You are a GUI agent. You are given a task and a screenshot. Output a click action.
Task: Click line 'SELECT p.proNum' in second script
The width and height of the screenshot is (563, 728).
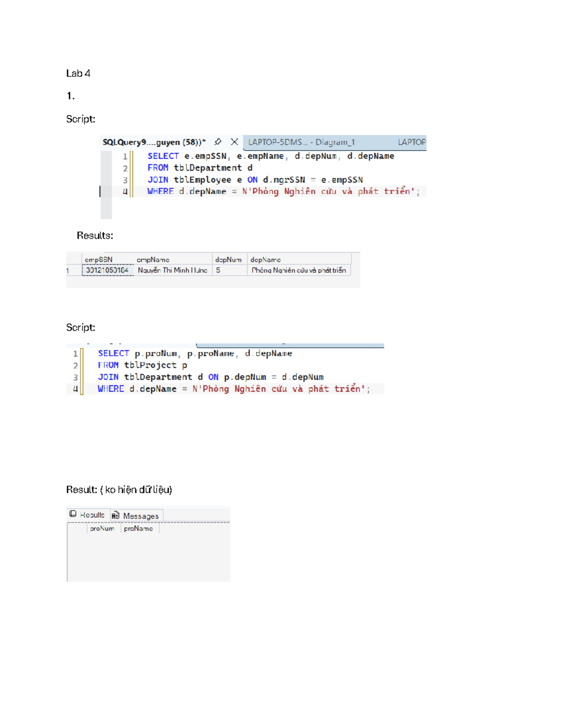coord(195,353)
